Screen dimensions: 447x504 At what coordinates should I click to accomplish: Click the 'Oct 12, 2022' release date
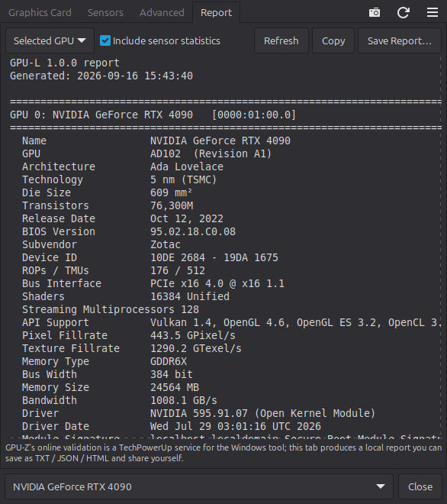[x=187, y=218]
